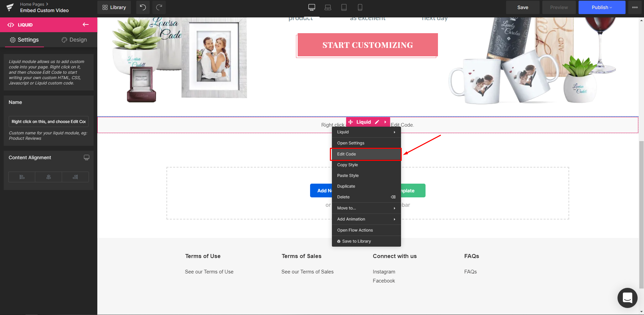This screenshot has height=315, width=644.
Task: Click the back arrow in Liquid panel
Action: point(86,24)
